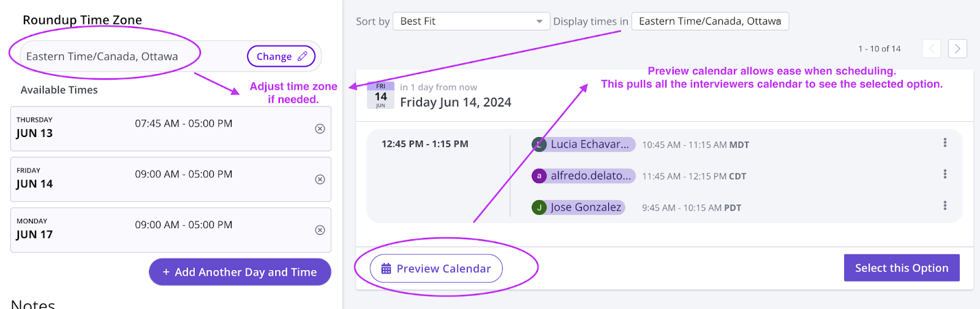
Task: Open the Display times in dropdown
Action: pyautogui.click(x=710, y=21)
